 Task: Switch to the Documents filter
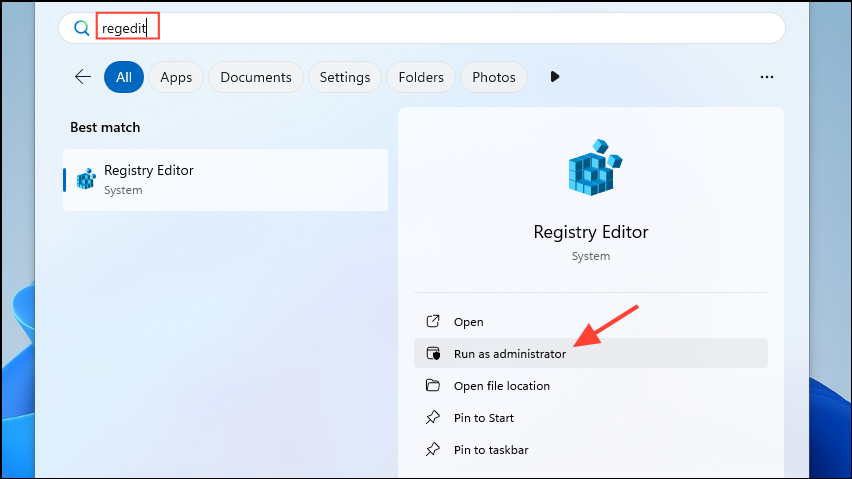tap(256, 77)
